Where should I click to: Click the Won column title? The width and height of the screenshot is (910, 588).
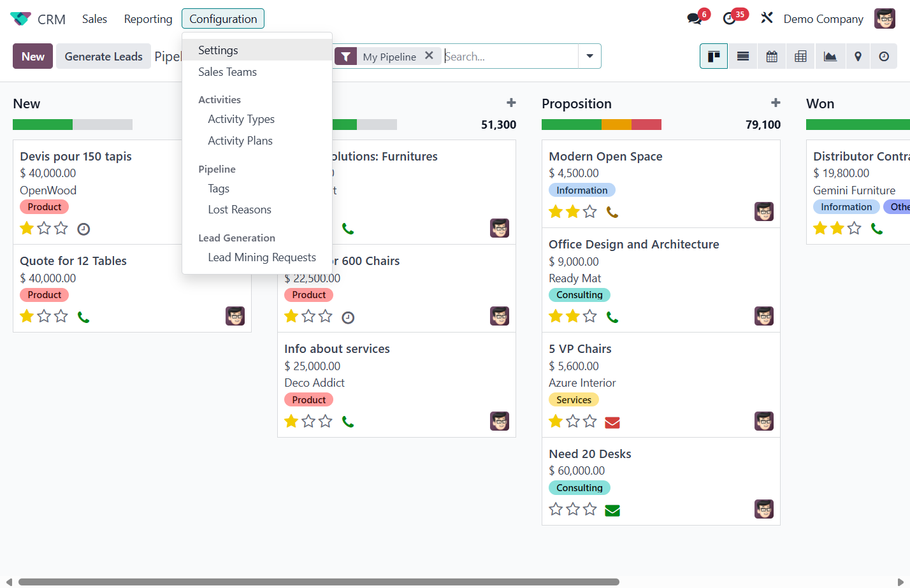pos(820,104)
